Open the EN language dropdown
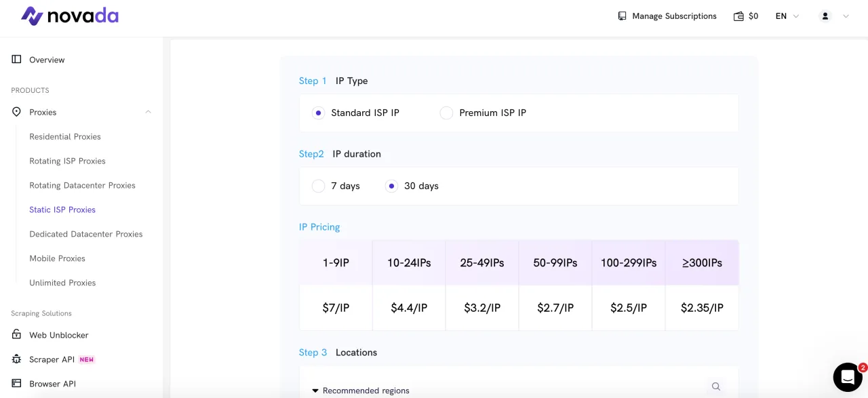Image resolution: width=868 pixels, height=398 pixels. pyautogui.click(x=787, y=16)
